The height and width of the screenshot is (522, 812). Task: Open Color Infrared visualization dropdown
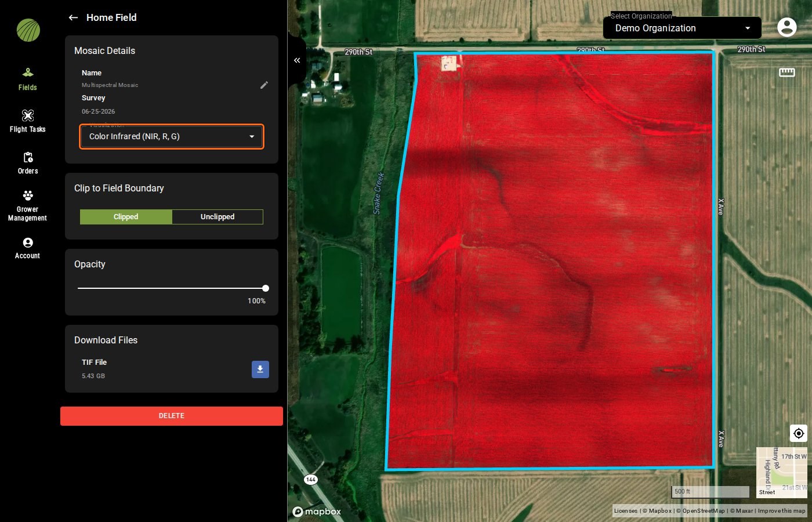(x=172, y=136)
